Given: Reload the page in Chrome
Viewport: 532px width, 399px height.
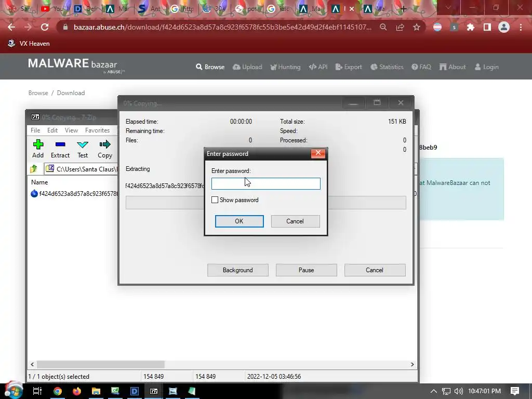Looking at the screenshot, I should 45,27.
